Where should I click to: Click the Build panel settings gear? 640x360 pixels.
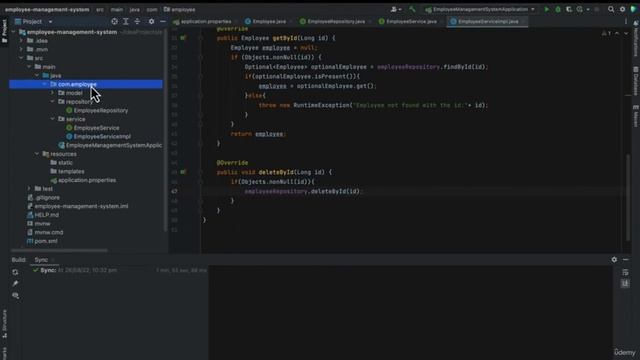coord(614,260)
